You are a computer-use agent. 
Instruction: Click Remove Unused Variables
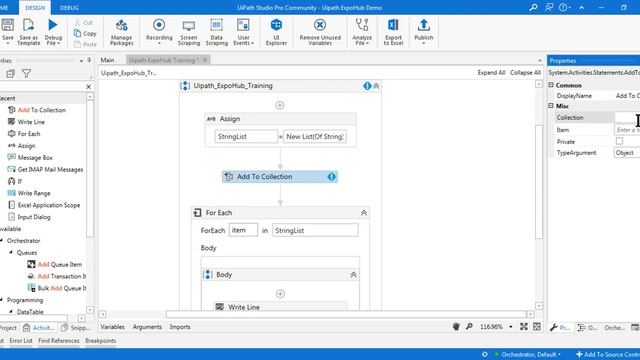coord(320,32)
